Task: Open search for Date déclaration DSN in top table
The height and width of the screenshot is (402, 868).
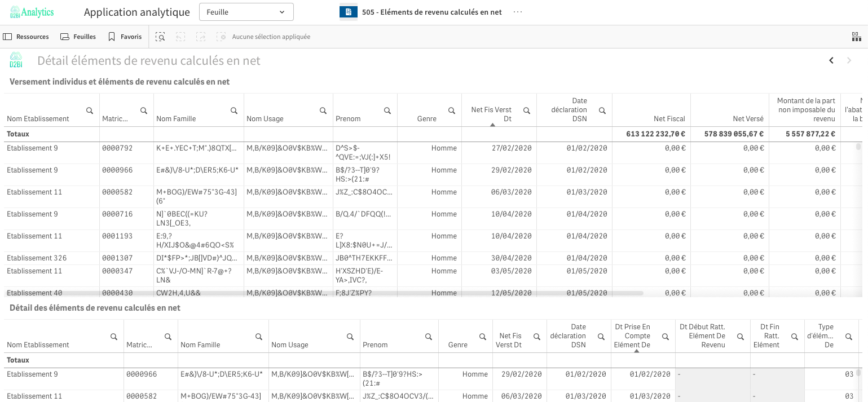Action: click(x=602, y=111)
